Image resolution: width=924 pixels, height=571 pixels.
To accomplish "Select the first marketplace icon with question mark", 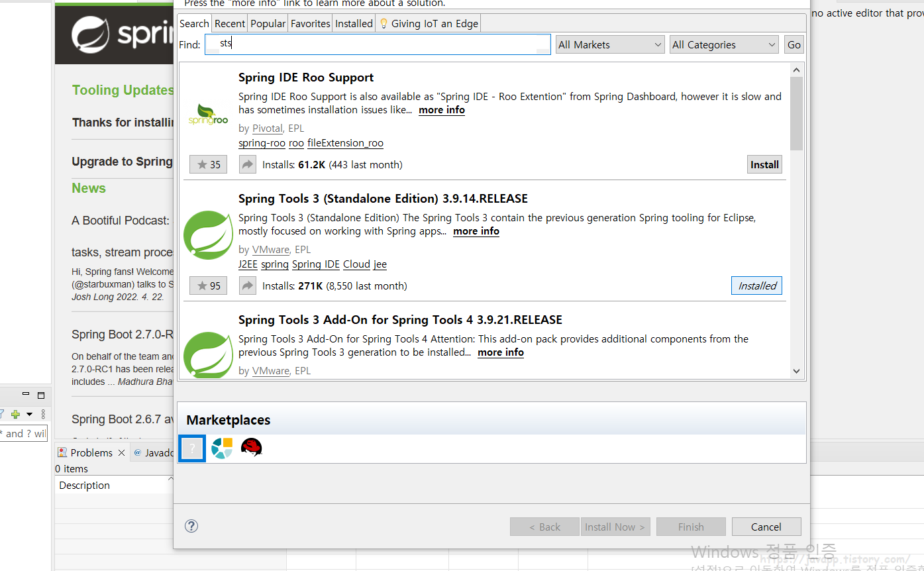I will pyautogui.click(x=192, y=448).
